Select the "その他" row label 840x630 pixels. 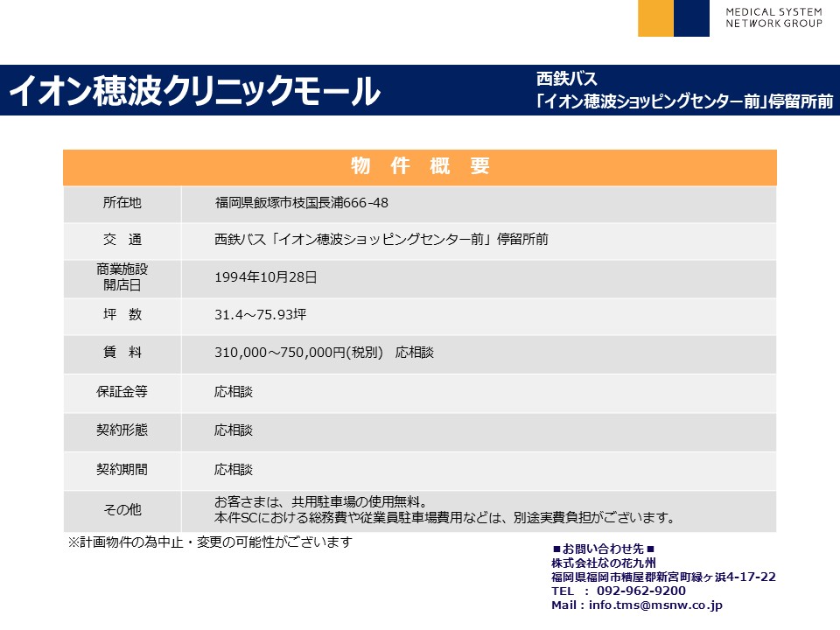click(x=122, y=509)
